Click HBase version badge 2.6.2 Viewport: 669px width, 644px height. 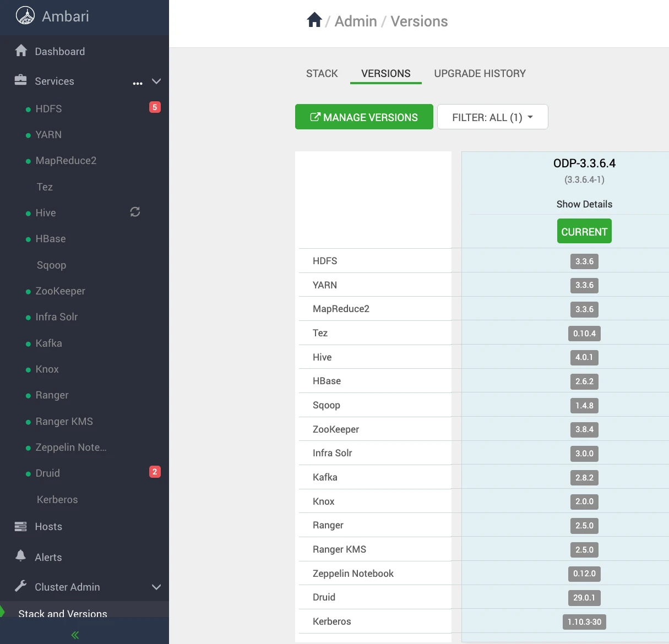(x=584, y=381)
